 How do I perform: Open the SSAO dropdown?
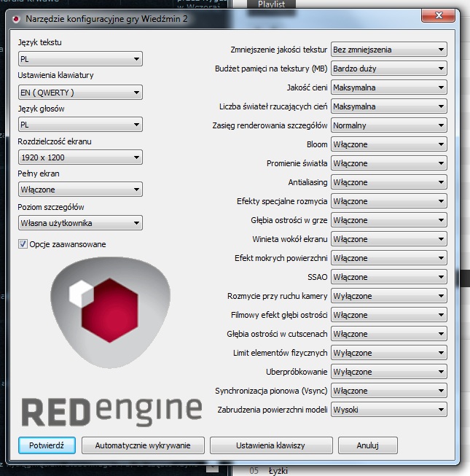388,277
